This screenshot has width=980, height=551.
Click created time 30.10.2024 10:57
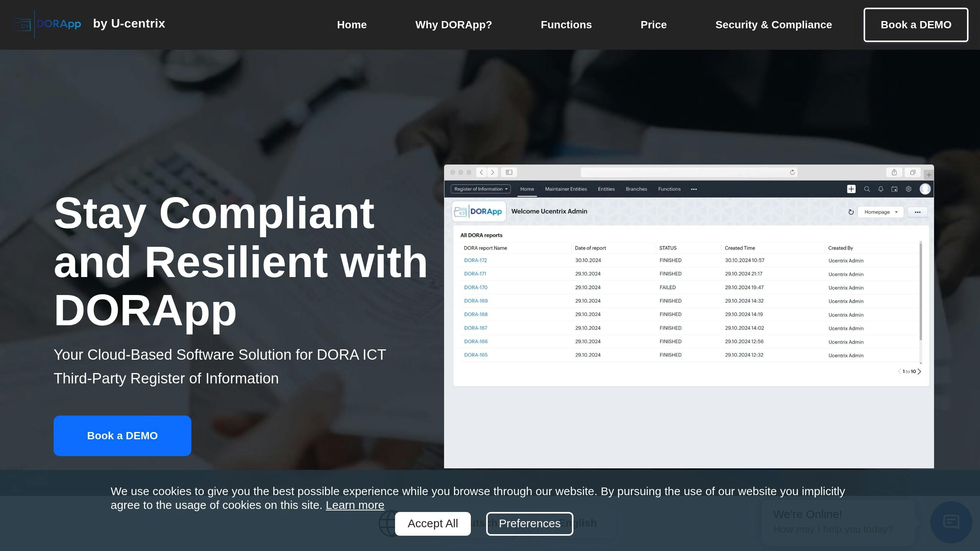[745, 260]
